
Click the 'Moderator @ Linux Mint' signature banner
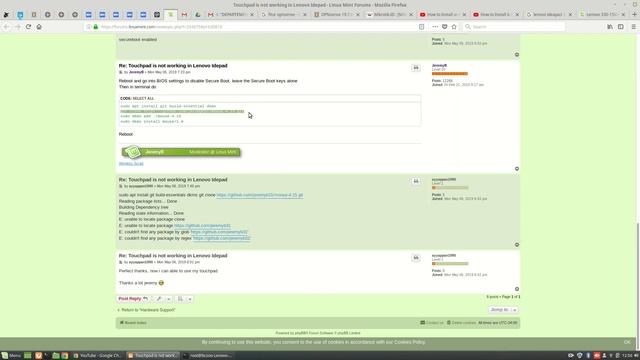tap(181, 152)
